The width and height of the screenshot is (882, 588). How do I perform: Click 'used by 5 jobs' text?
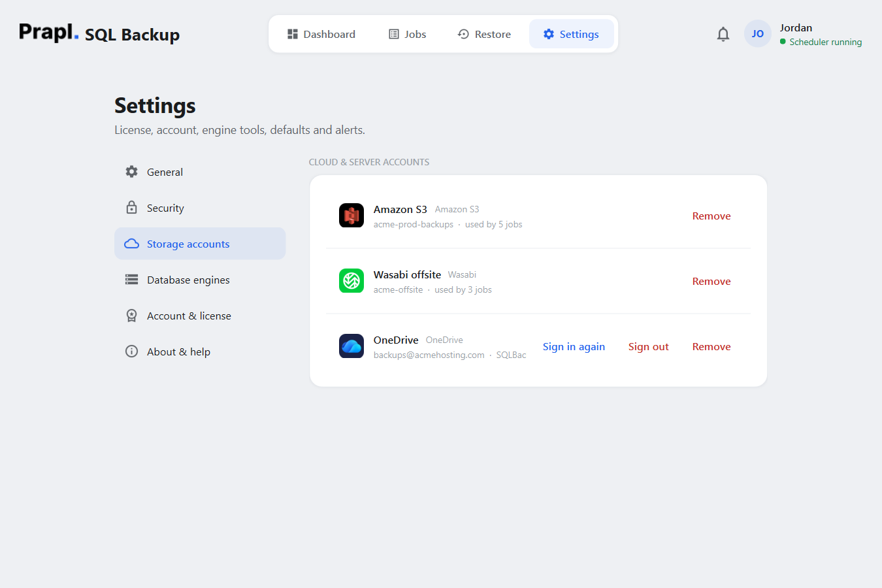click(x=493, y=225)
